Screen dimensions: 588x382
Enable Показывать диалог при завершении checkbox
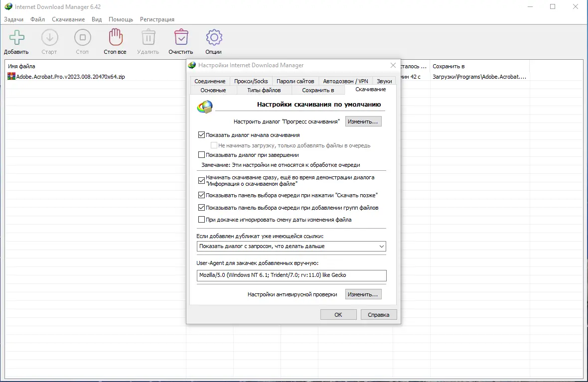[201, 155]
